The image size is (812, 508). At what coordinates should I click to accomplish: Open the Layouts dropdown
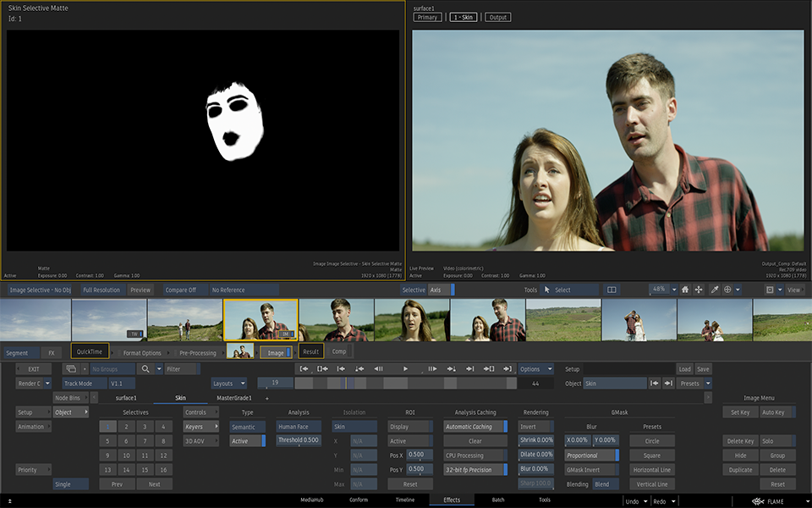click(x=228, y=384)
